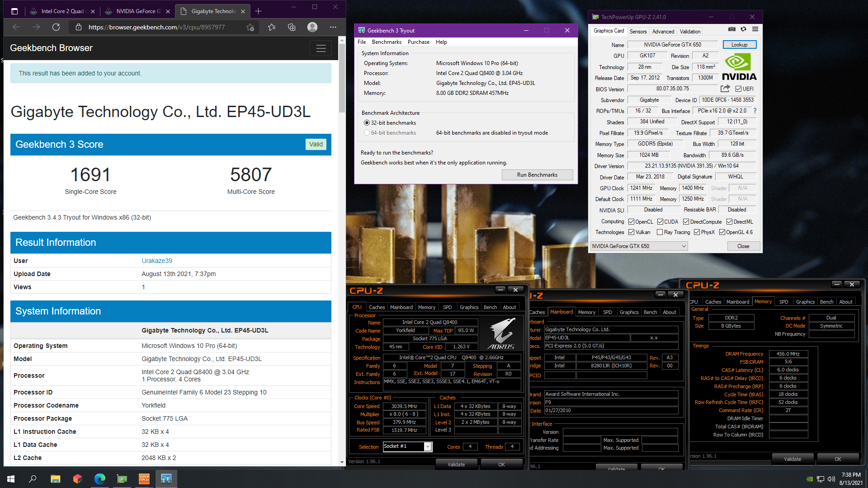Open the Purchase menu in Geekbench
Viewport: 868px width, 488px height.
(419, 42)
